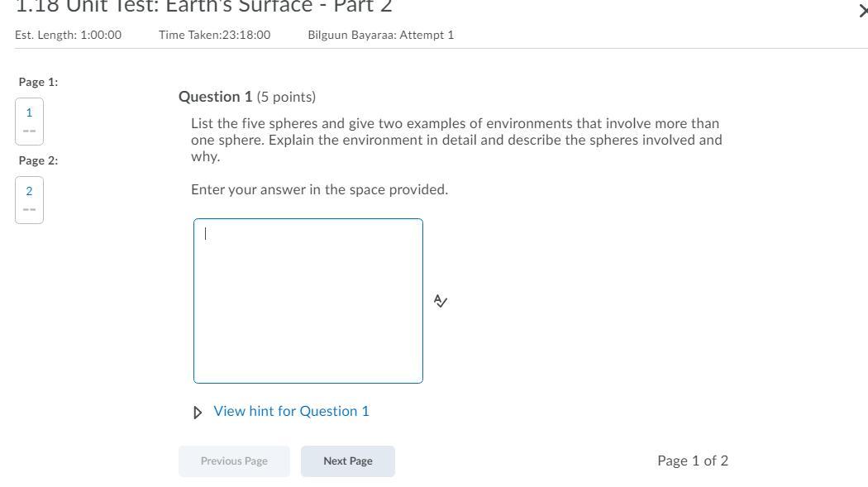
Task: Open the 'View hint for Question 1' link
Action: click(x=291, y=411)
